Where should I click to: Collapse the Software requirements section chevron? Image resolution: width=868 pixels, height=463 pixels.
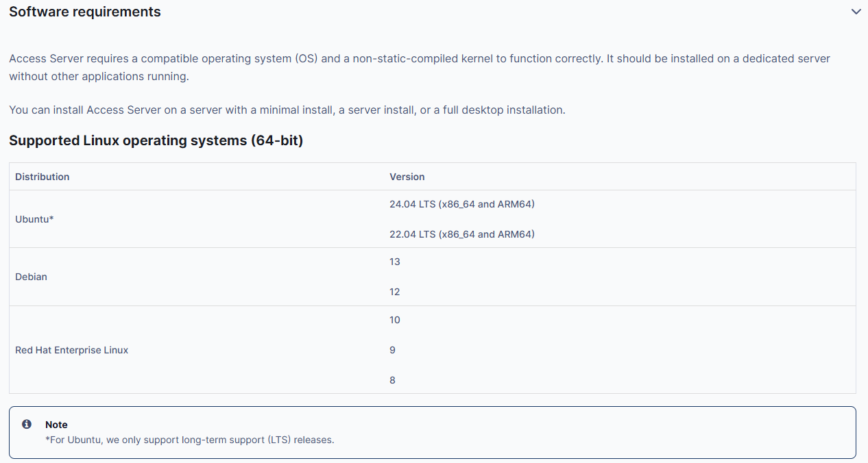point(856,12)
